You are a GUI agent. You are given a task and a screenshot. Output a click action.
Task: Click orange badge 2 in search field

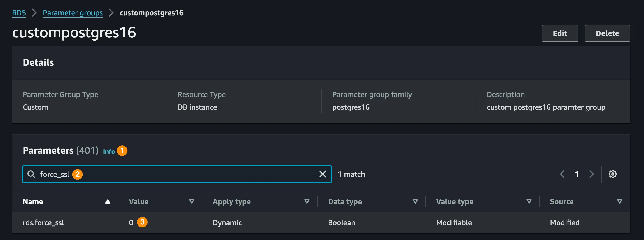click(x=77, y=174)
